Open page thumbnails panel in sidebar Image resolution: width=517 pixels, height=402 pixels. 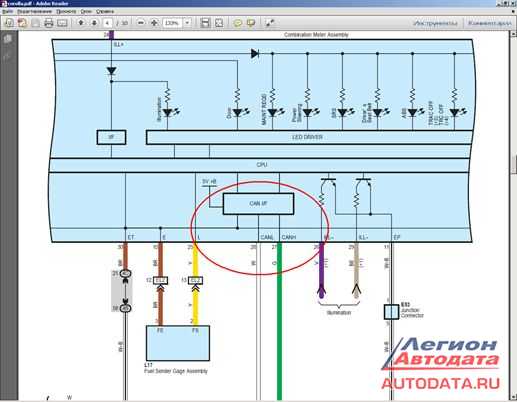click(x=8, y=39)
